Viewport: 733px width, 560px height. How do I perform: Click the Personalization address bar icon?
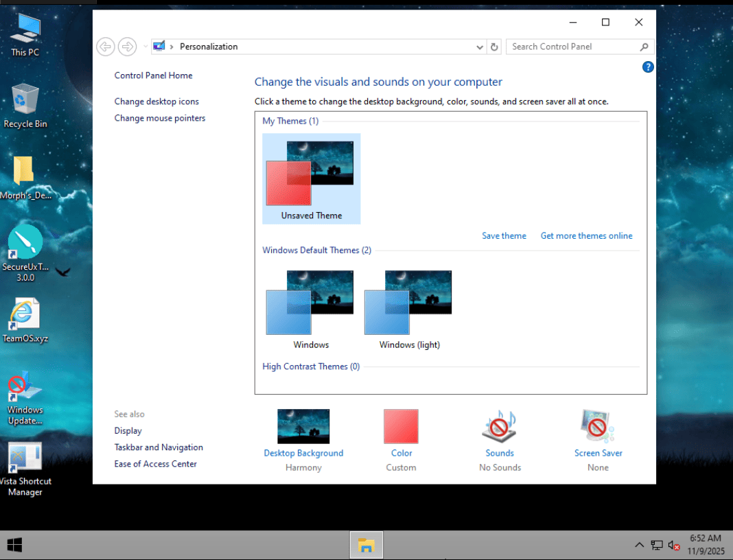click(x=159, y=46)
